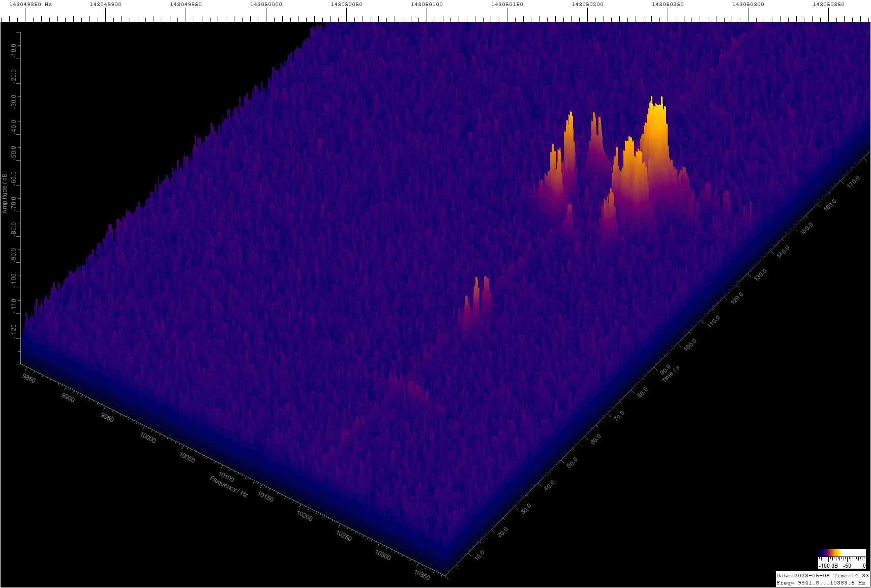The width and height of the screenshot is (871, 588).
Task: Click -10.0 on the amplitude axis
Action: point(13,50)
